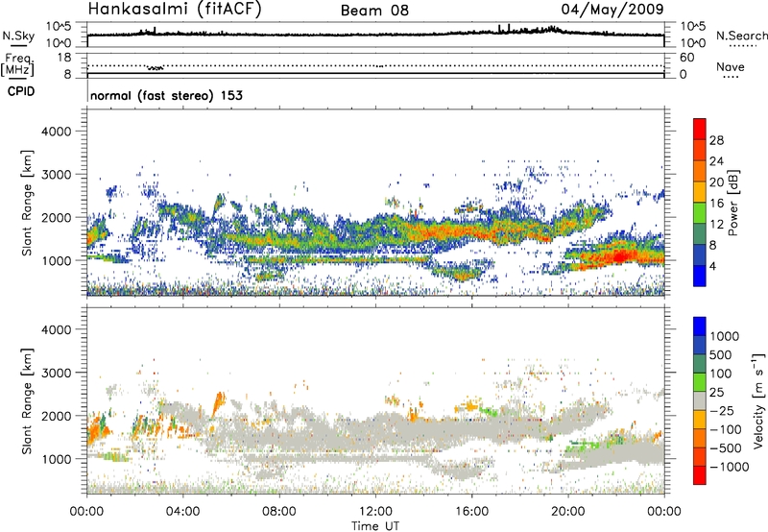
Task: Click the "12:00" time axis label
Action: coord(375,512)
